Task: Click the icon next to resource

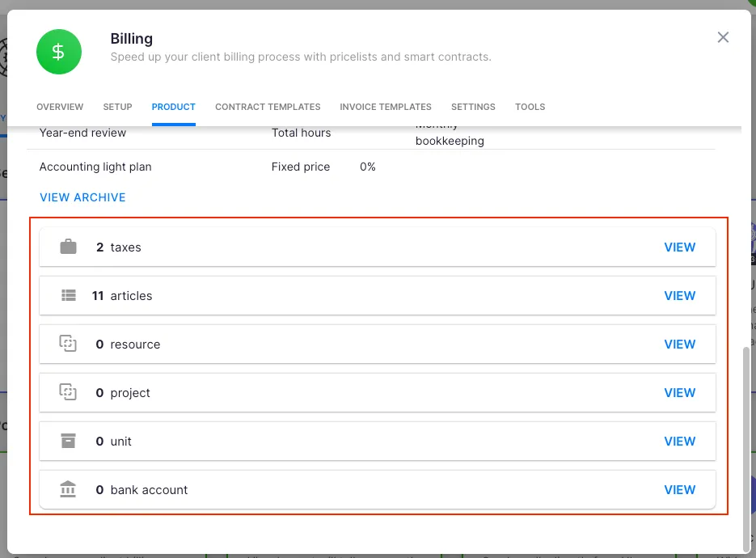Action: pos(69,345)
